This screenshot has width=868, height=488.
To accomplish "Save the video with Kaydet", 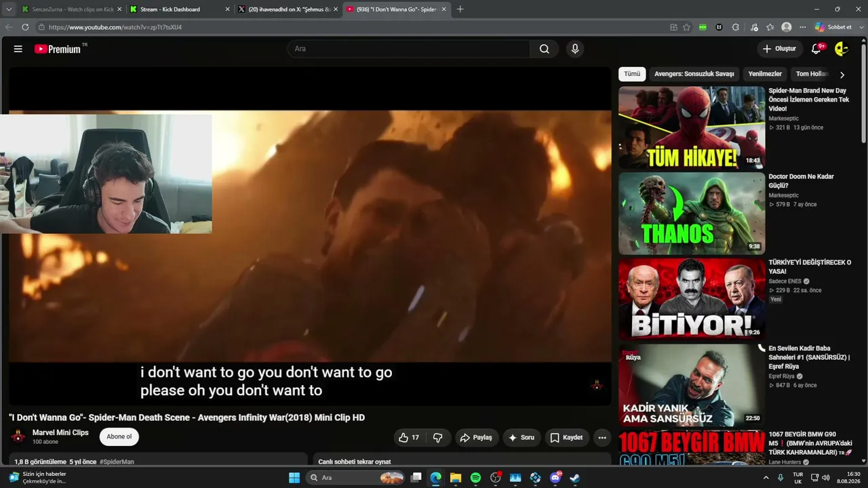I will click(566, 437).
